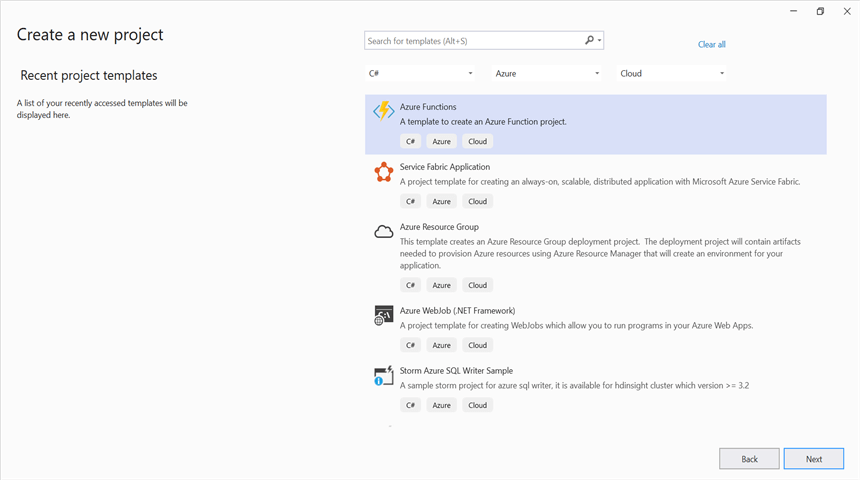Click C# tag under Service Fabric Application
This screenshot has height=480, width=860.
410,201
